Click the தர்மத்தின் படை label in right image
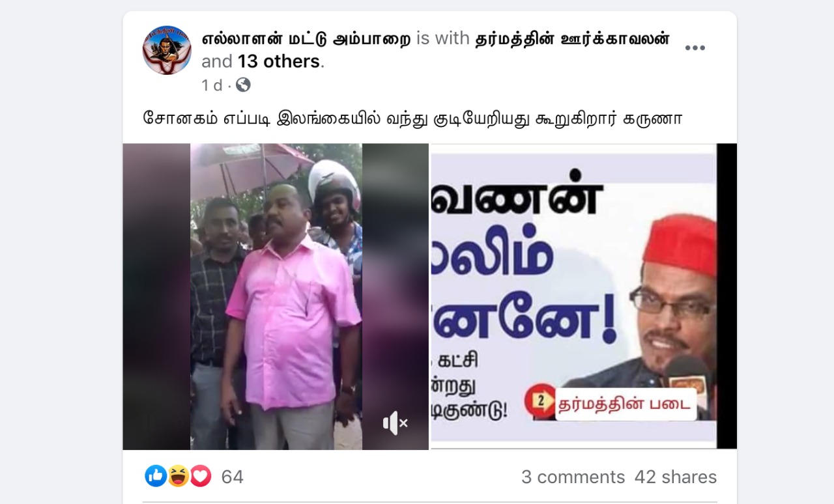This screenshot has width=834, height=504. (624, 404)
